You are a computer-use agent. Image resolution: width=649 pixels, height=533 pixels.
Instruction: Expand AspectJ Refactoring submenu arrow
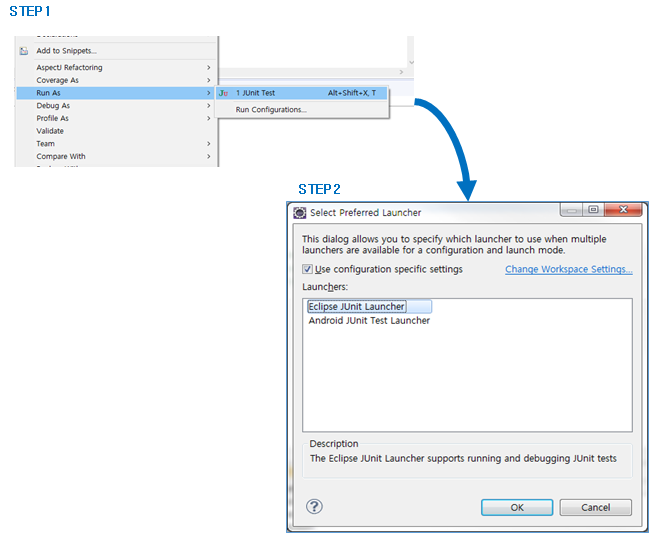click(x=209, y=67)
